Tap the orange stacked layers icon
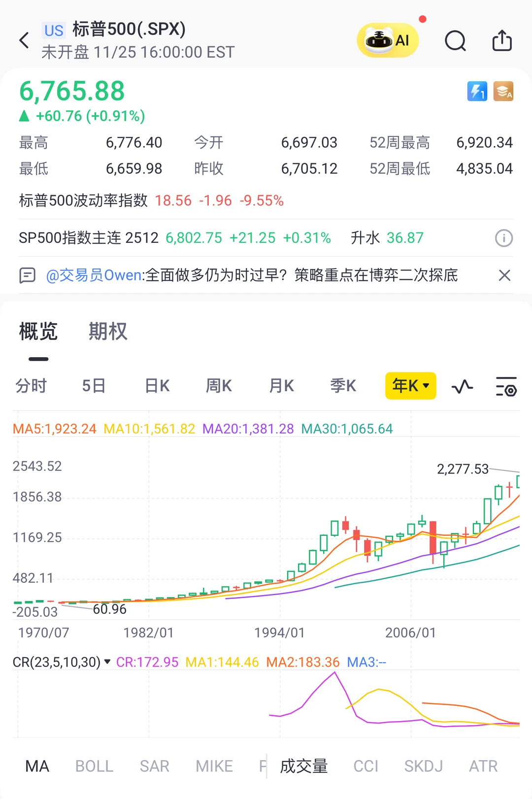 503,91
